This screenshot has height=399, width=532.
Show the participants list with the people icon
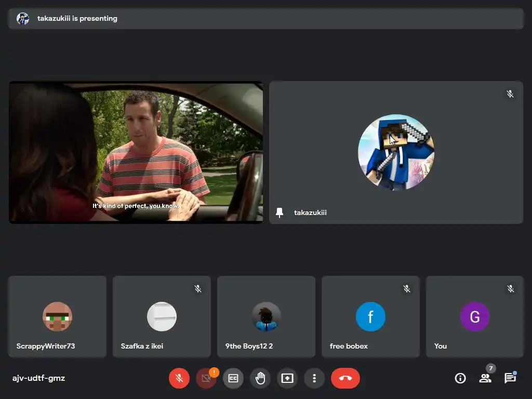(485, 378)
